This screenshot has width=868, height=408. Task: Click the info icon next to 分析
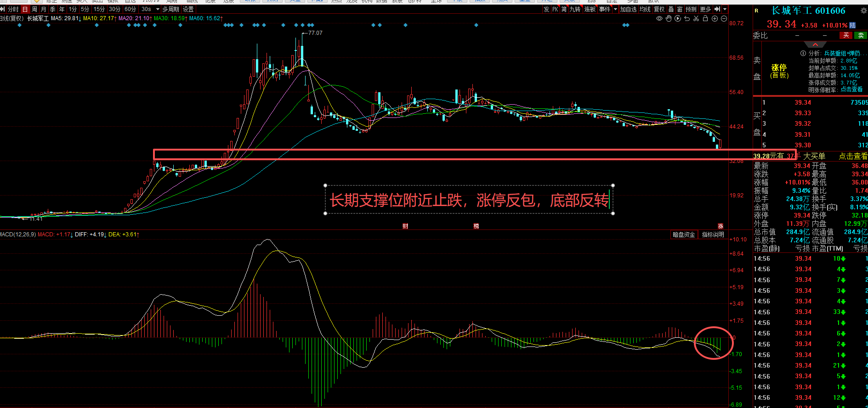803,53
